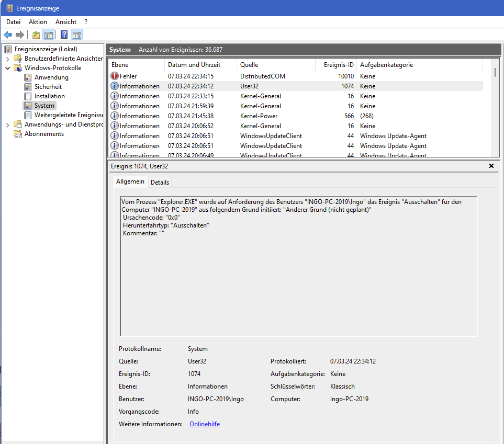Image resolution: width=504 pixels, height=444 pixels.
Task: Collapse the Windows-Protokolle tree node
Action: 7,68
